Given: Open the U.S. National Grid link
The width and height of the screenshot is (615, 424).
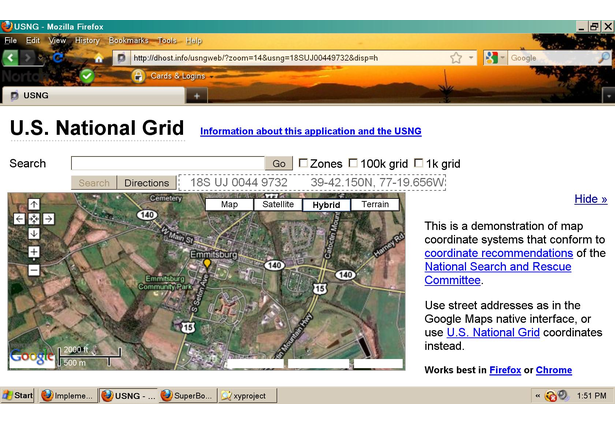Looking at the screenshot, I should click(x=492, y=332).
